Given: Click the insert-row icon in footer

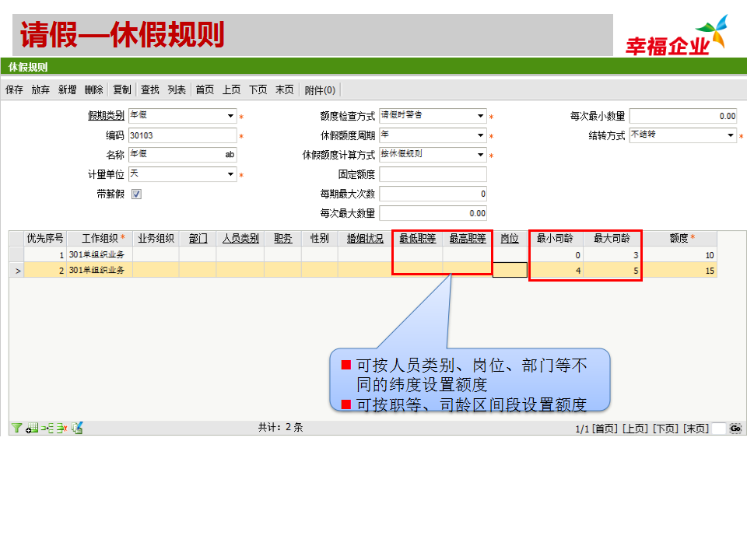Looking at the screenshot, I should tap(47, 428).
